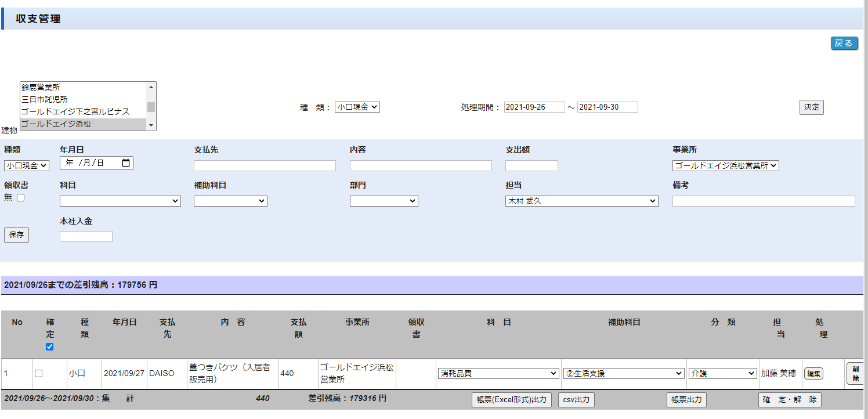Image resolution: width=868 pixels, height=419 pixels.
Task: Open the calendar picker in 年月日 field
Action: coord(126,164)
